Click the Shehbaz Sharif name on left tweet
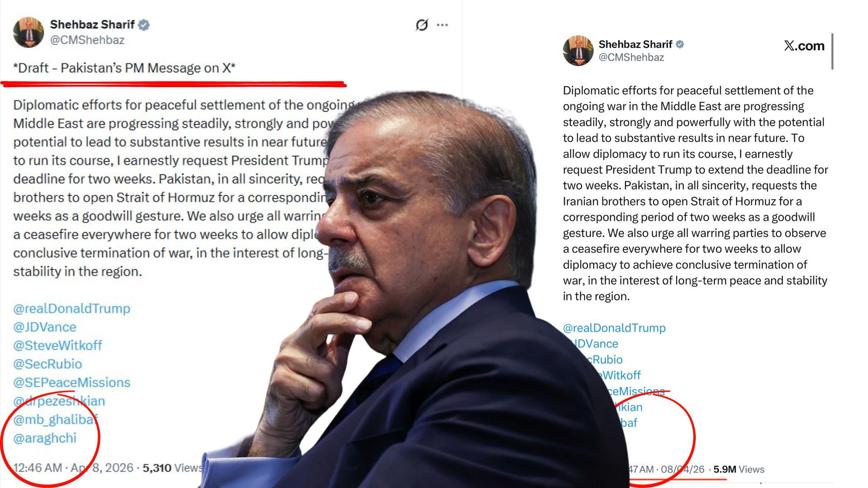 coord(92,24)
